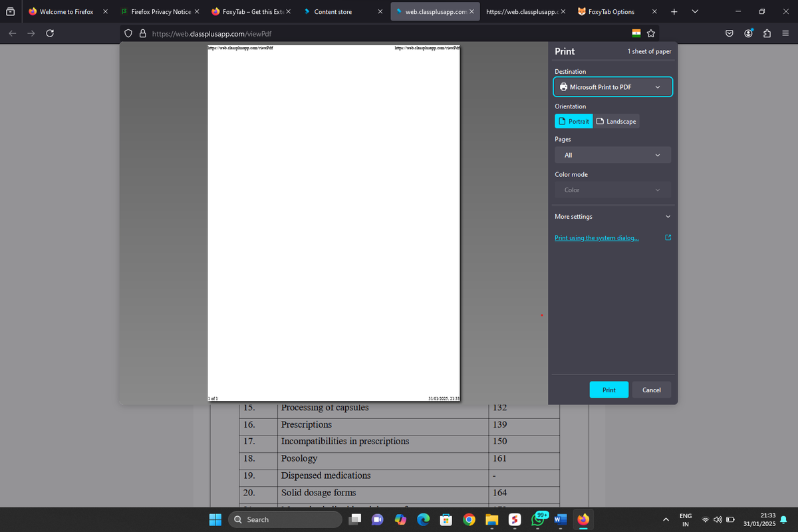This screenshot has height=532, width=798.
Task: Open the site padlock security info
Action: click(144, 34)
